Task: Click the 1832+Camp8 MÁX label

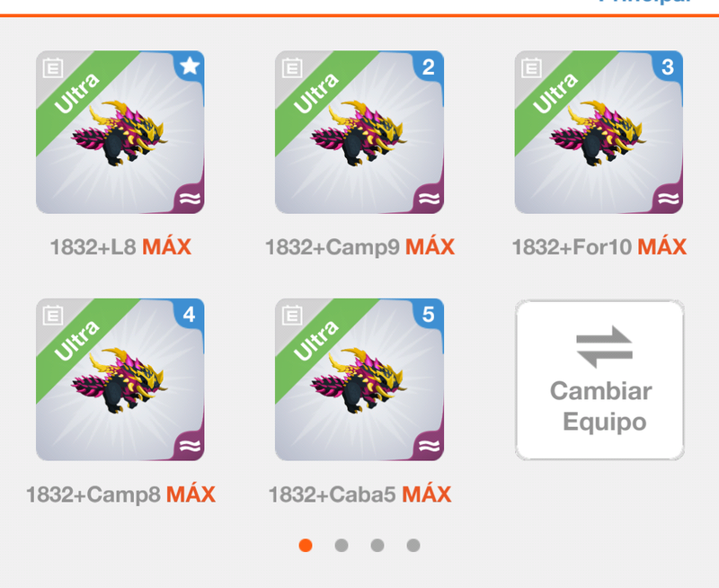Action: point(120,494)
